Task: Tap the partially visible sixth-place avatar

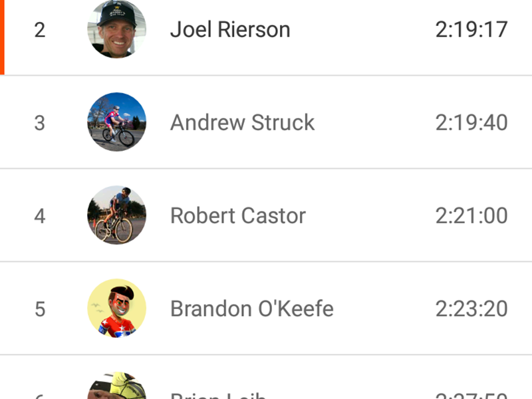Action: click(116, 387)
